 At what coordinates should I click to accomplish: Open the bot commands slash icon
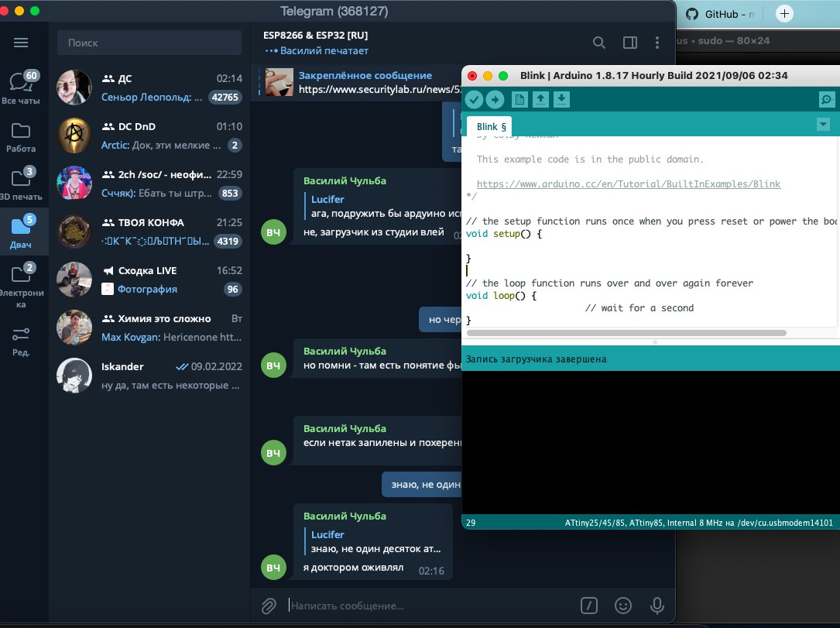pyautogui.click(x=588, y=606)
